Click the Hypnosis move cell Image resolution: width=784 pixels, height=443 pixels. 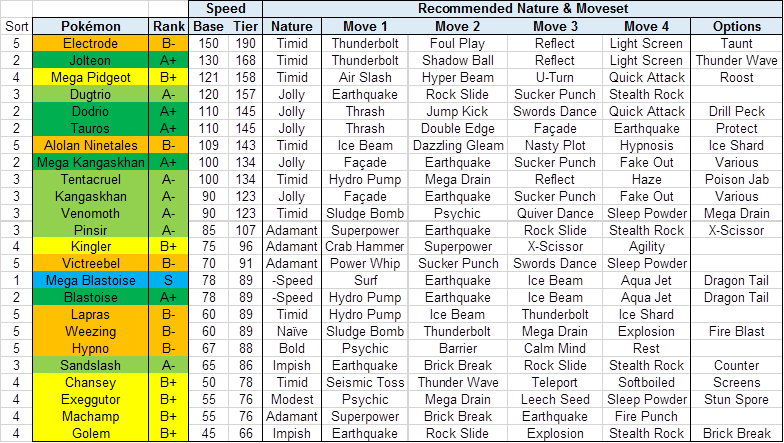click(x=646, y=146)
